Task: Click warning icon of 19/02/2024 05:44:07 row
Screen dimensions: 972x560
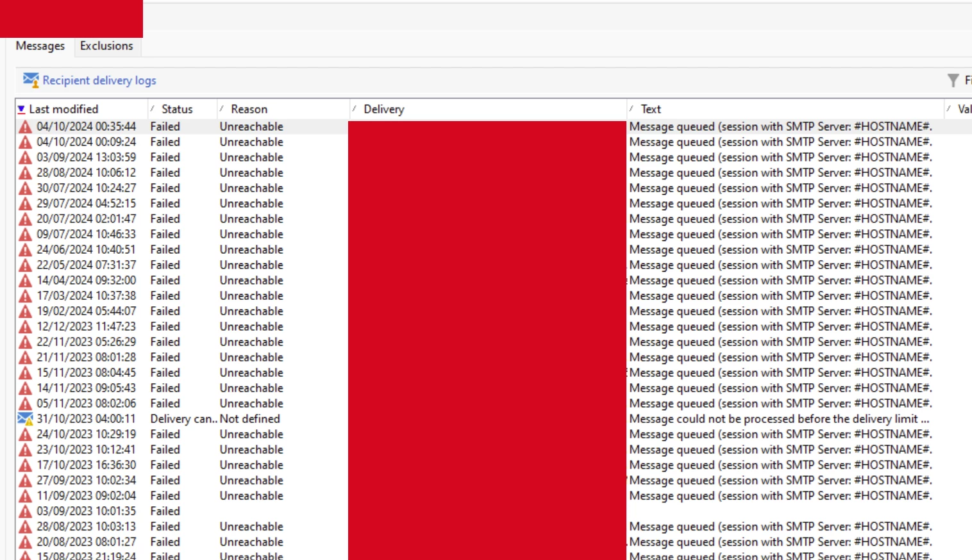Action: click(25, 311)
